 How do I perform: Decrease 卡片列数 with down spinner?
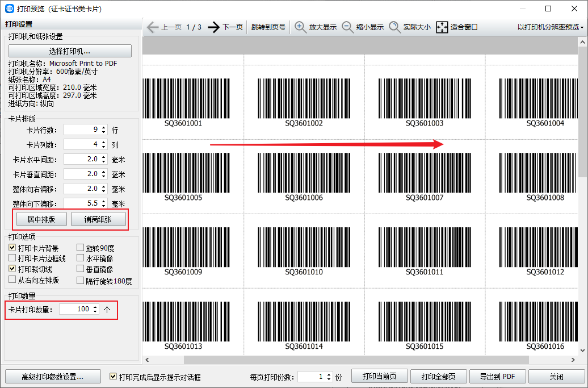point(104,147)
